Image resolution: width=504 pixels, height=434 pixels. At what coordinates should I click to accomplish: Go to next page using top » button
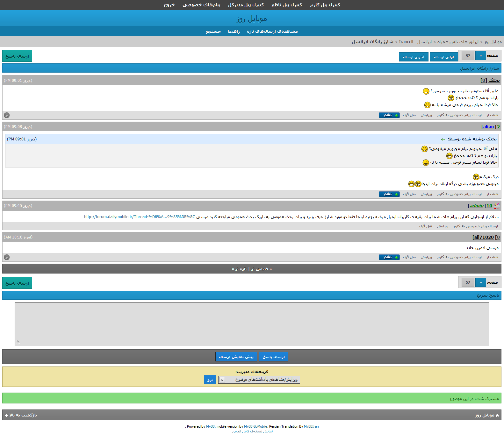point(480,56)
